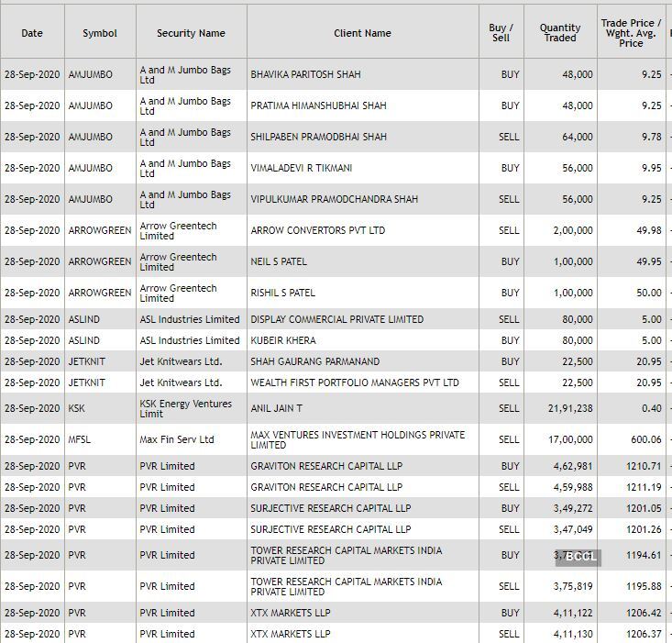Click trade price 1211.19
Viewport: 672px width, 643px height.
click(x=644, y=487)
